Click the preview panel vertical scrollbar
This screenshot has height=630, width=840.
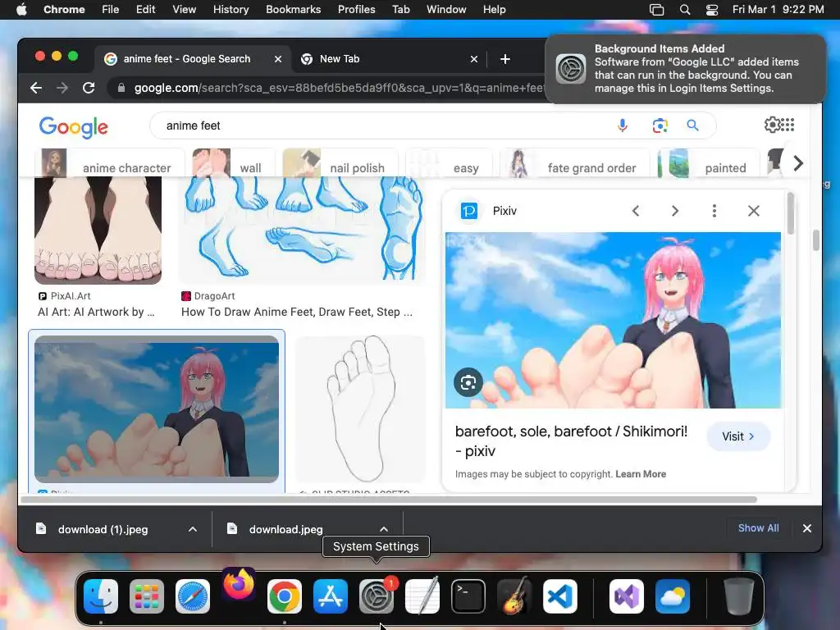[790, 214]
